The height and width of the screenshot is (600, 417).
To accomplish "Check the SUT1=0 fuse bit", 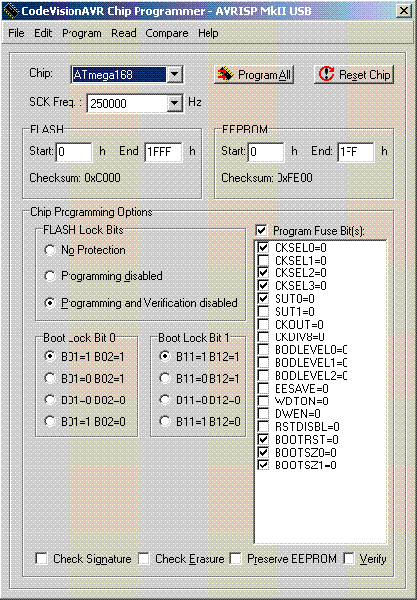I will (263, 311).
